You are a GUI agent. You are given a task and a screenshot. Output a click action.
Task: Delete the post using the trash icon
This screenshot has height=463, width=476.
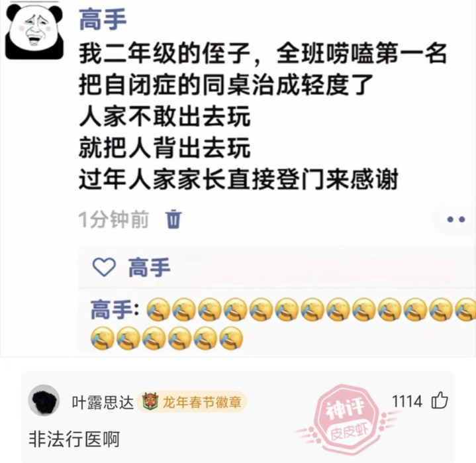point(173,219)
